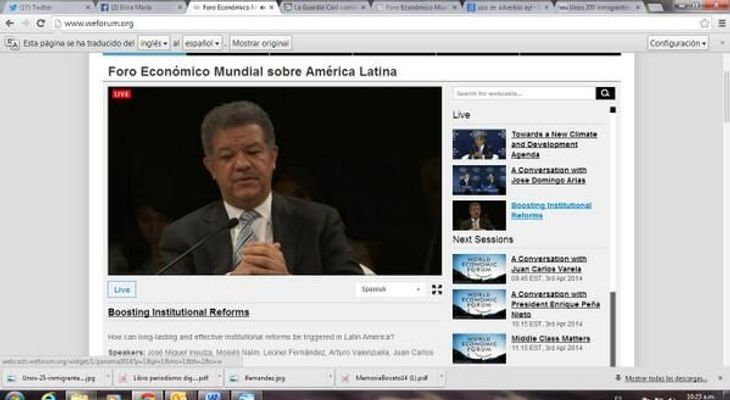Open Microsoft Word from the taskbar

pyautogui.click(x=212, y=396)
